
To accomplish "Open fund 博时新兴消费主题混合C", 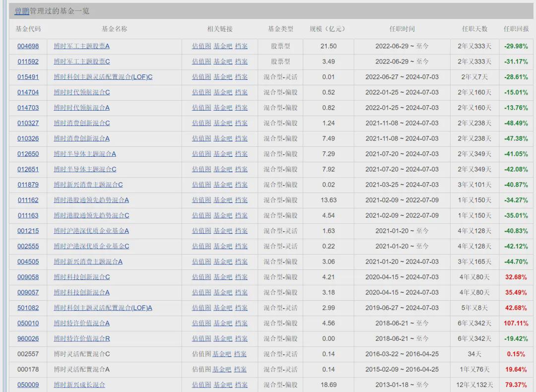I will click(x=88, y=185).
